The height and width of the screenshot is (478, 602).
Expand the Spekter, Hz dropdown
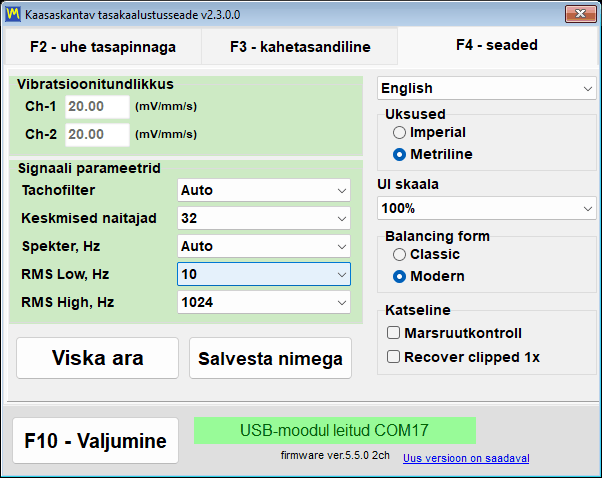[x=264, y=246]
